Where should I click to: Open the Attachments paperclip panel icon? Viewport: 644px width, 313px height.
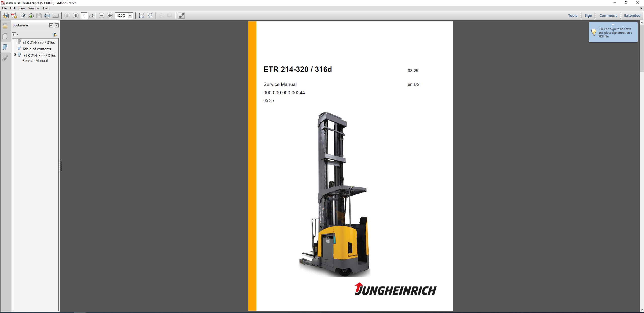click(x=5, y=58)
